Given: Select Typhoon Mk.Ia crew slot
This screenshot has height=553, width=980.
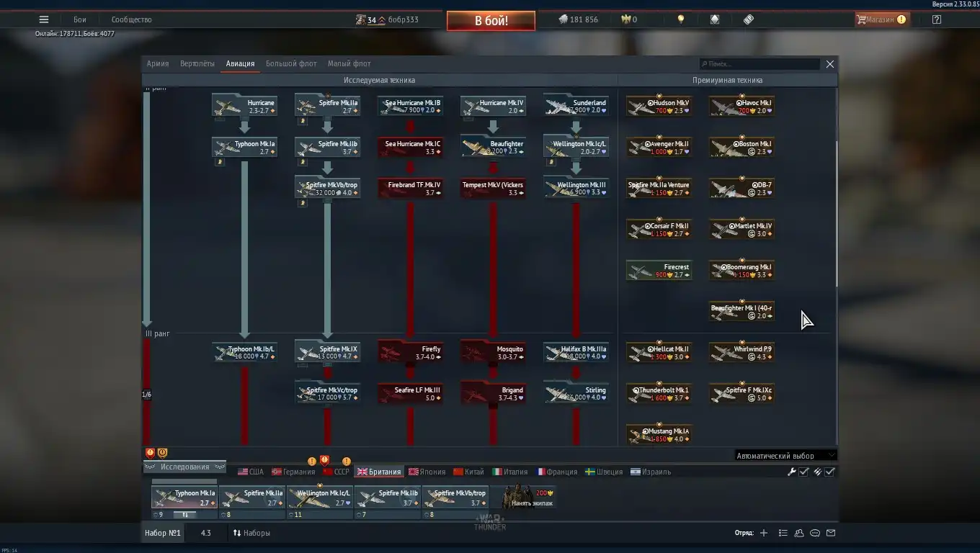Looking at the screenshot, I should tap(184, 498).
